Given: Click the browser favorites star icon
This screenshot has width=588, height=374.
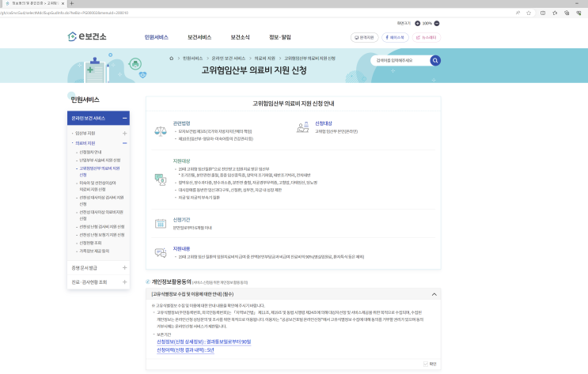Looking at the screenshot, I should click(x=529, y=13).
